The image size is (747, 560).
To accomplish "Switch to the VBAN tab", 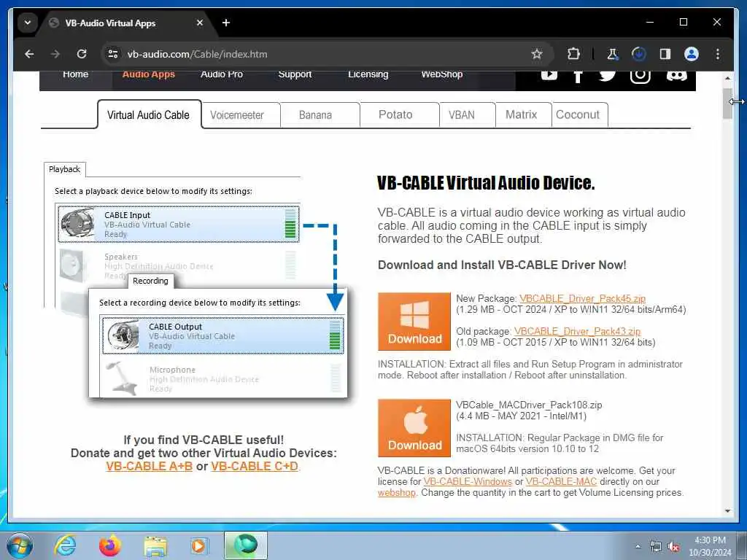I will pyautogui.click(x=467, y=115).
